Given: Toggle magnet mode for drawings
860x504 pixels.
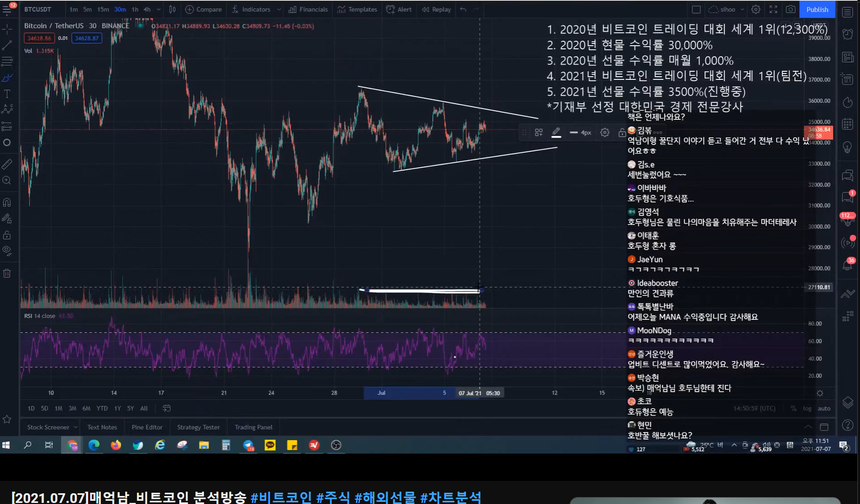Looking at the screenshot, I should click(x=7, y=202).
